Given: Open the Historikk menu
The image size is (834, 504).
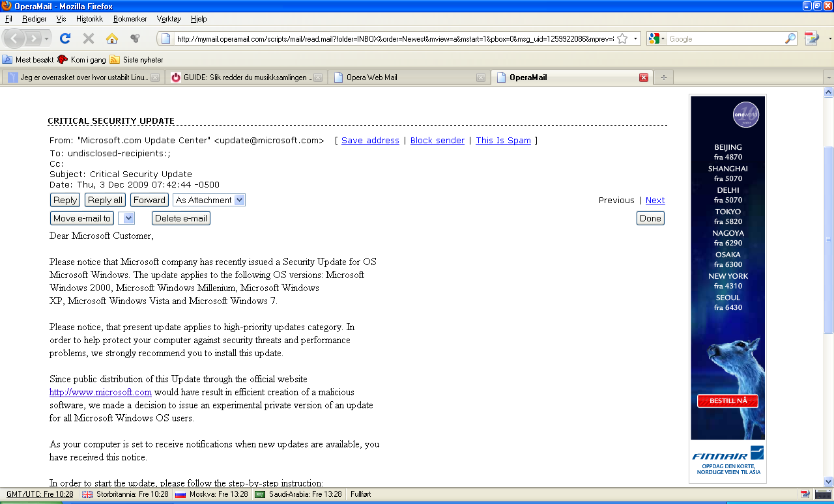Looking at the screenshot, I should (x=89, y=19).
